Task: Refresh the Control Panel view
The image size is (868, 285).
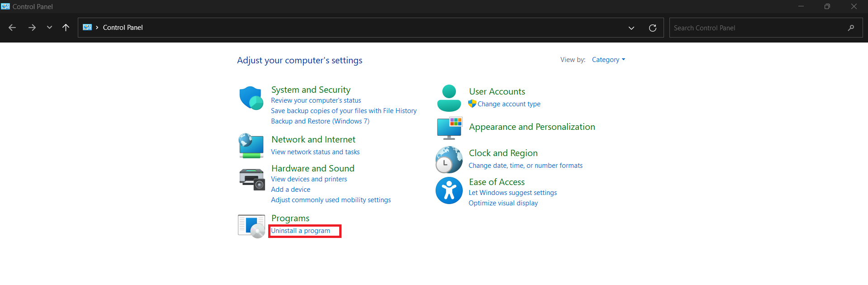Action: click(653, 28)
